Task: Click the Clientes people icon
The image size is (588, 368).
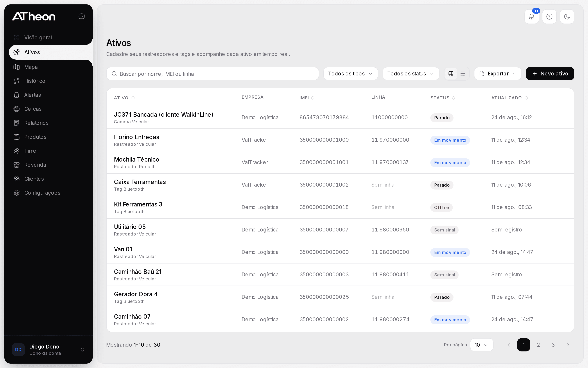Action: tap(17, 179)
